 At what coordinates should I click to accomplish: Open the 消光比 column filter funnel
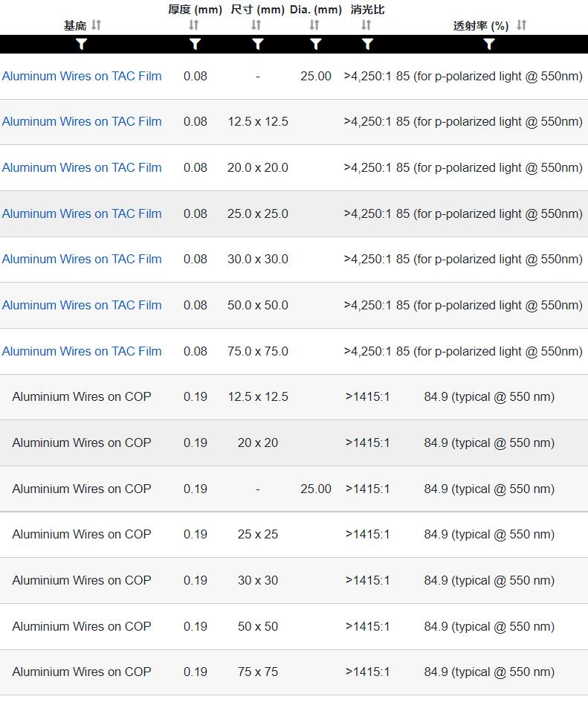[367, 44]
